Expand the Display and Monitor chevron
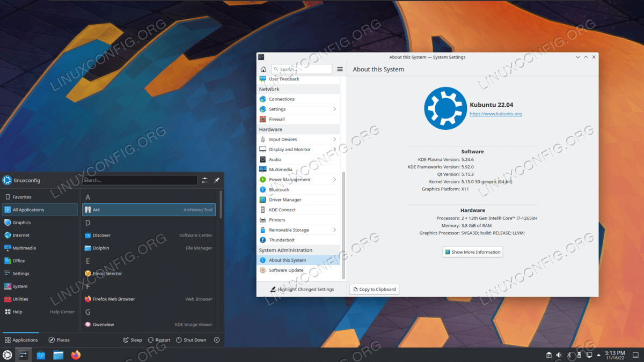Viewport: 644px width, 362px height. [x=335, y=150]
